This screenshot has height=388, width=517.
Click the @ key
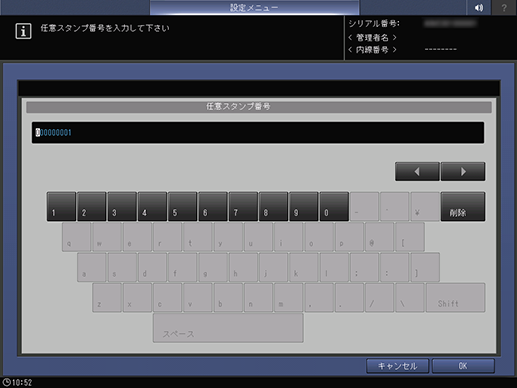380,237
